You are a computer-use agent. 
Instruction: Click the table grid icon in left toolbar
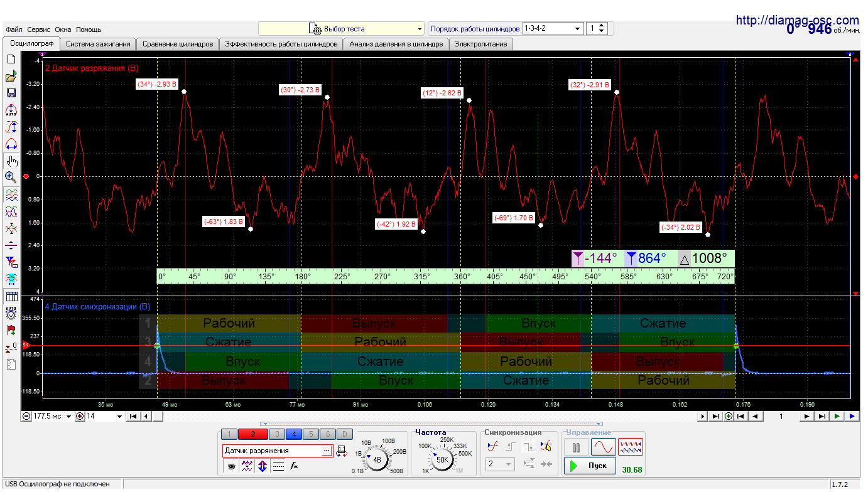(11, 296)
